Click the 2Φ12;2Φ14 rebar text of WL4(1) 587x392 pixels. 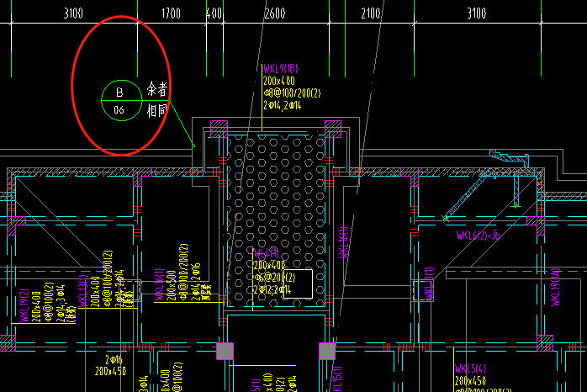tap(272, 289)
